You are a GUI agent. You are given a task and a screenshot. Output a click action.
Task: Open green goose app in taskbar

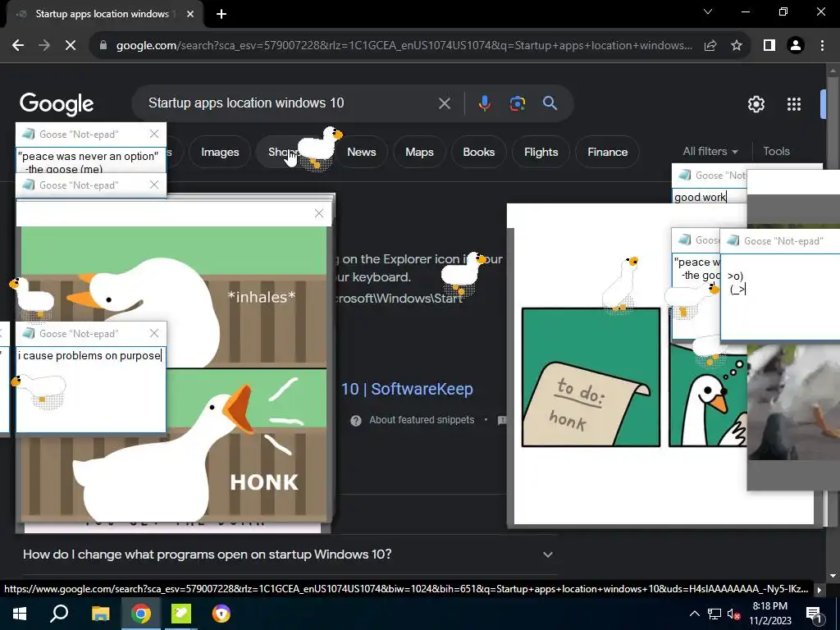pyautogui.click(x=181, y=614)
